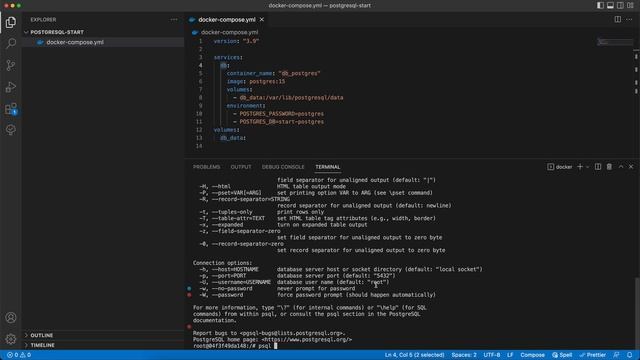This screenshot has width=640, height=360.
Task: Open Explorer more actions ellipsis
Action: coord(174,20)
